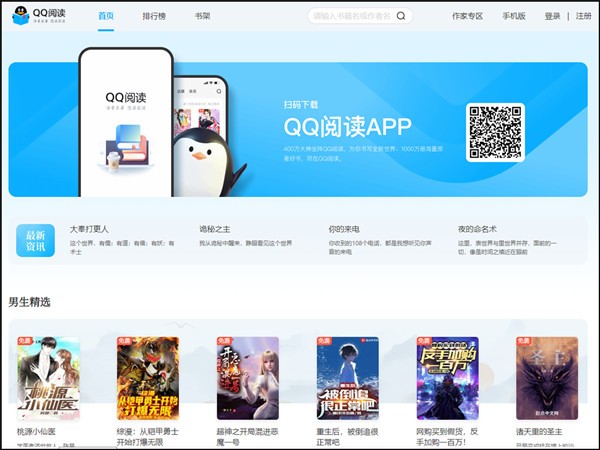
Task: Open 从铠甲勇士开始打爆无限 book cover
Action: 148,378
